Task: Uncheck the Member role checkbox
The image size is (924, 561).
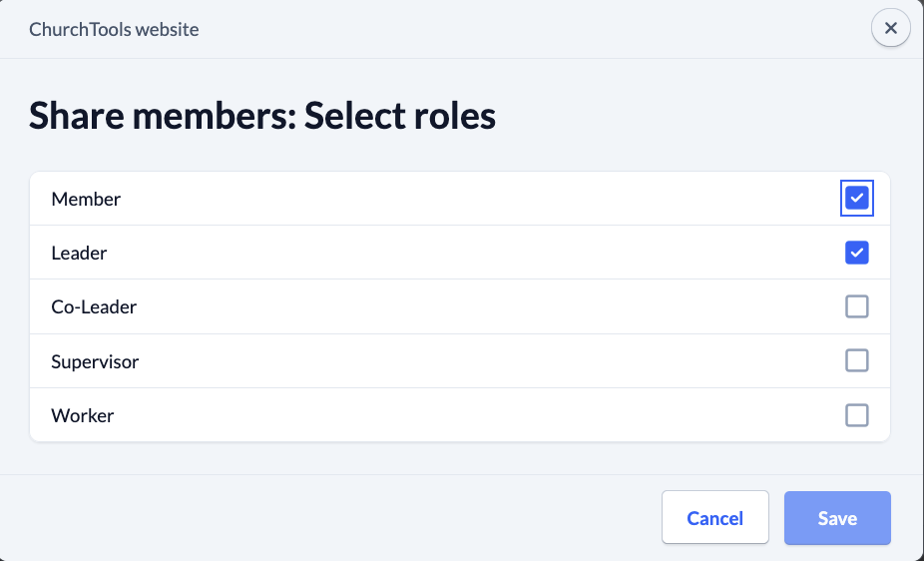Action: 857,199
